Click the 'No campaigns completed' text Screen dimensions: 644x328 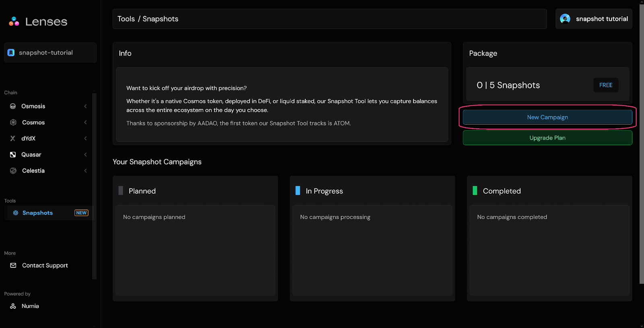coord(512,217)
